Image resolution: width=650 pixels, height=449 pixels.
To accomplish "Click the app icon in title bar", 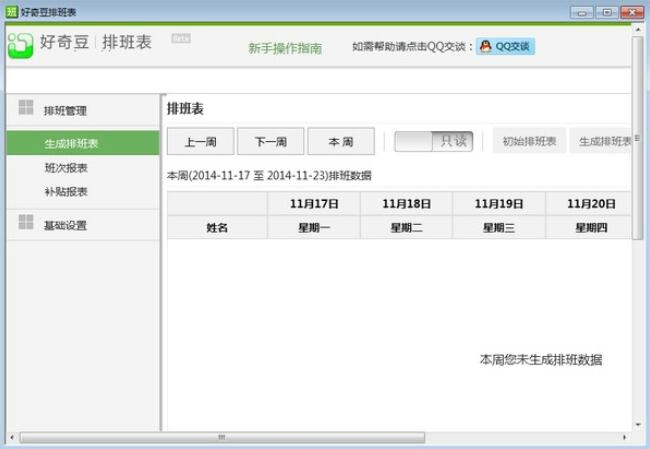I will click(x=11, y=12).
